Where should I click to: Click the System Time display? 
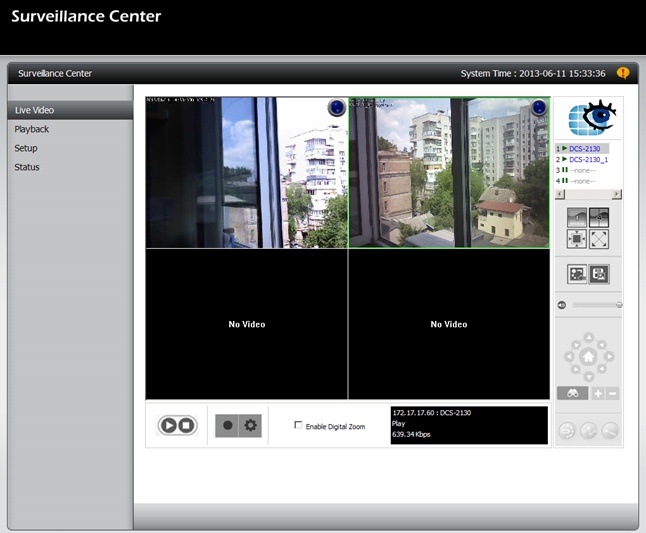coord(533,73)
